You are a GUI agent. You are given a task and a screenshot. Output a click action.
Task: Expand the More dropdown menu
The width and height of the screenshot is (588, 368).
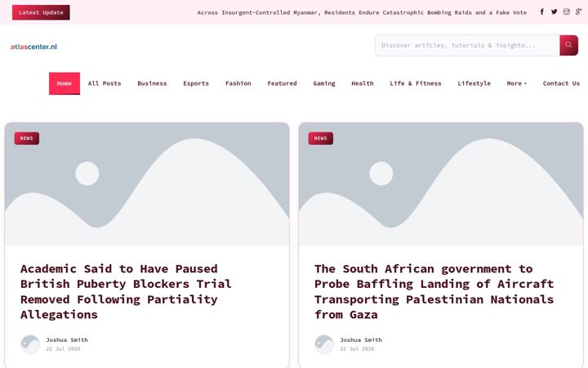click(517, 83)
